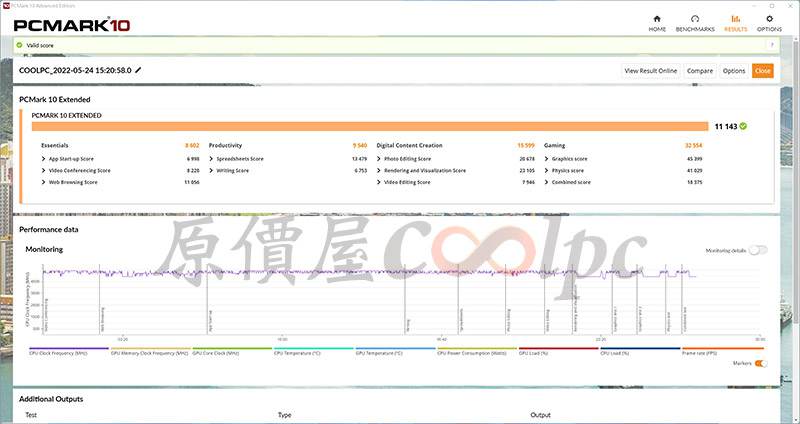Click the Essentials score 8 602

pyautogui.click(x=192, y=145)
